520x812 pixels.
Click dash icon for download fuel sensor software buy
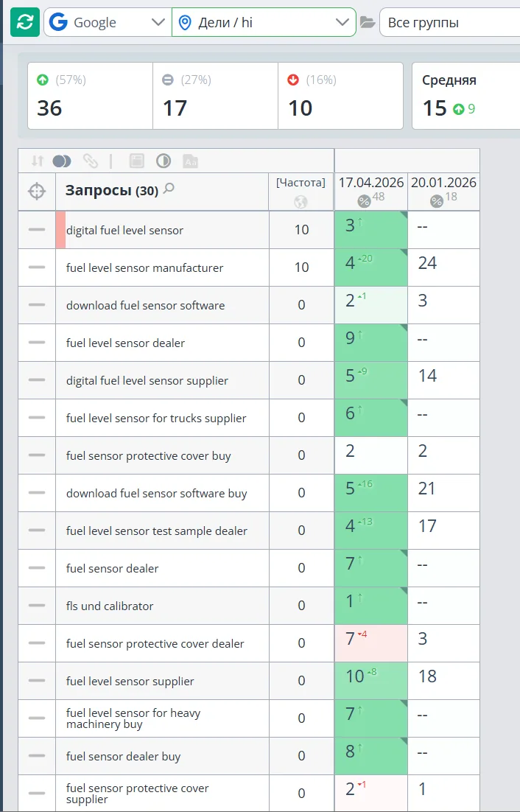[37, 492]
